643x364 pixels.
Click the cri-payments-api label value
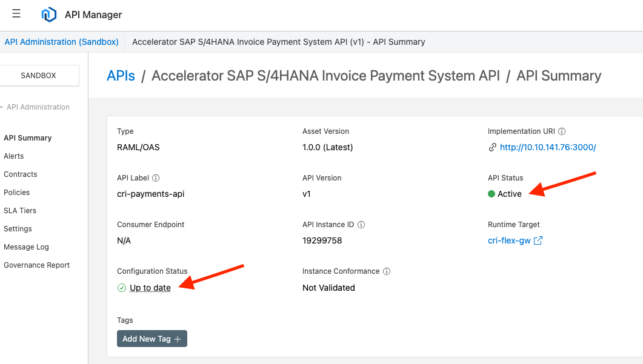coord(150,194)
